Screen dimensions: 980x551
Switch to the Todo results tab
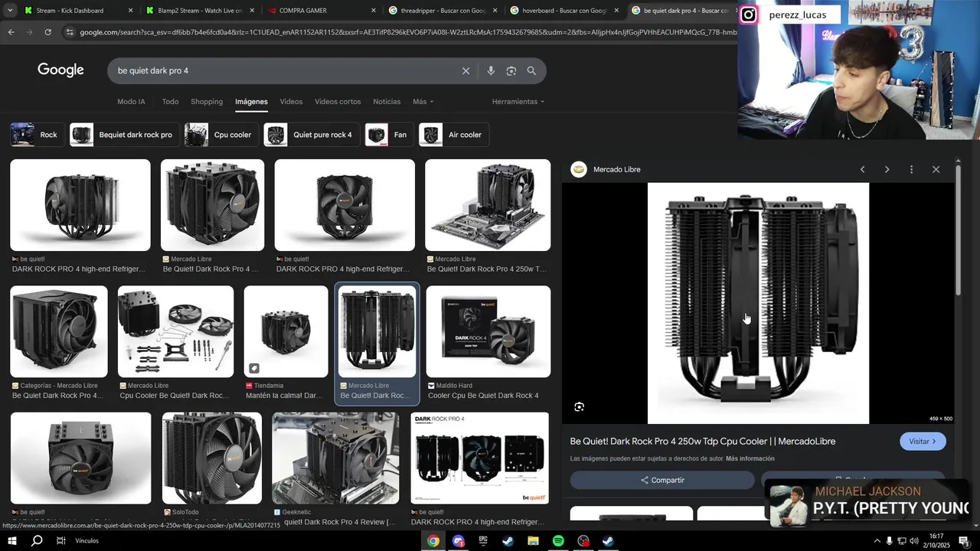(x=170, y=102)
